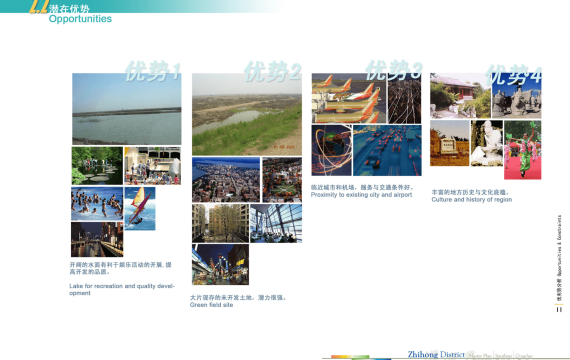Select the people swimming photo
570x360 pixels.
(97, 204)
